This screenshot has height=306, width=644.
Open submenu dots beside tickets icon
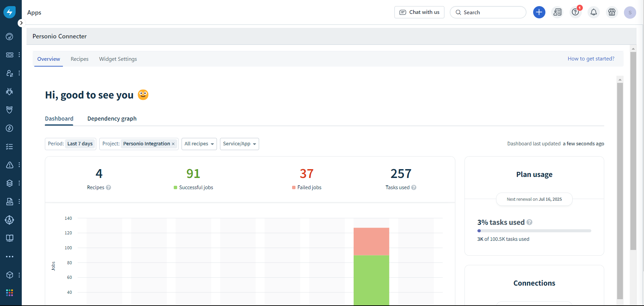(x=19, y=55)
